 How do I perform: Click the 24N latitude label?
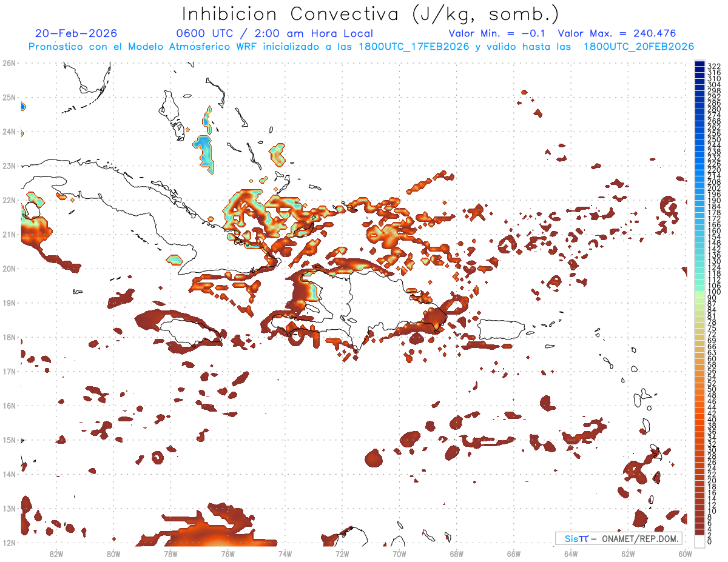click(x=9, y=132)
